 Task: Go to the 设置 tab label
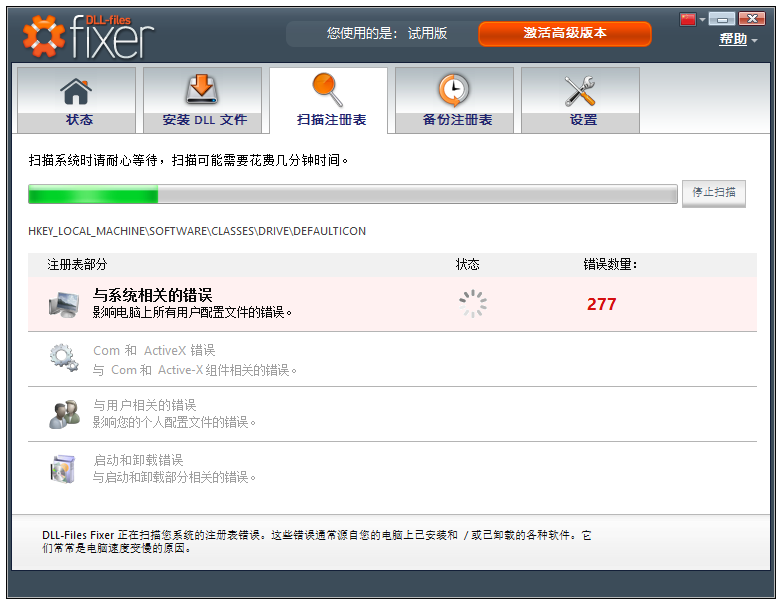(x=584, y=120)
